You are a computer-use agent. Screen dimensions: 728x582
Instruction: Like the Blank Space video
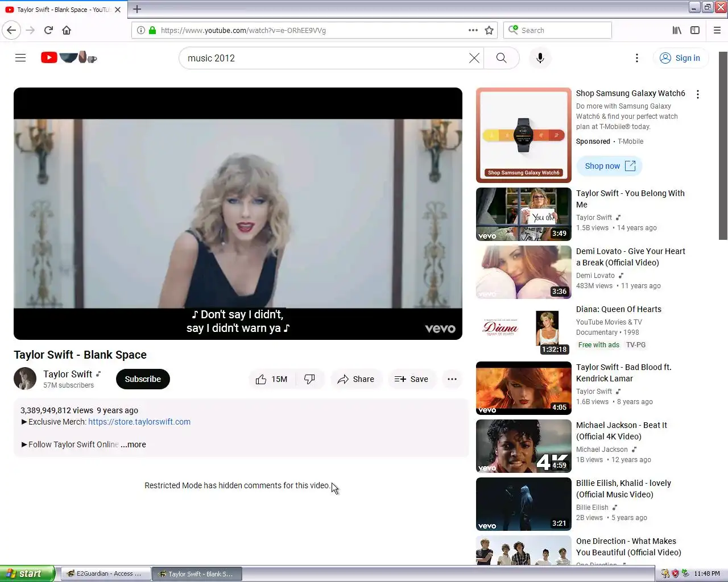click(x=272, y=379)
